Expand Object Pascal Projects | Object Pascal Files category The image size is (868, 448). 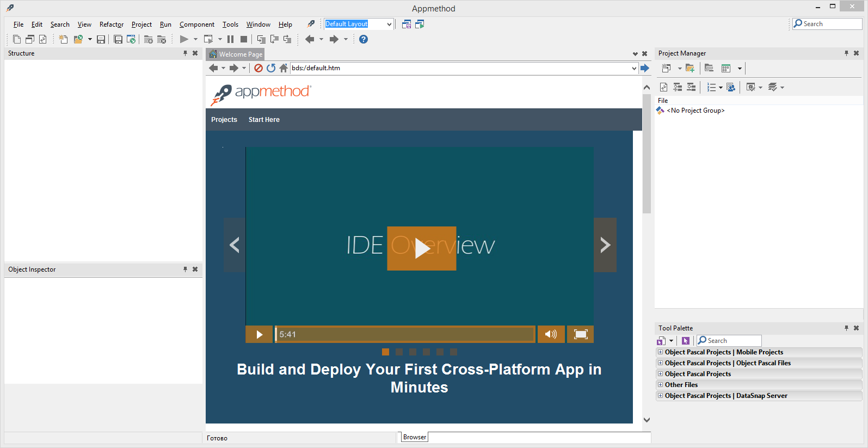coord(661,363)
